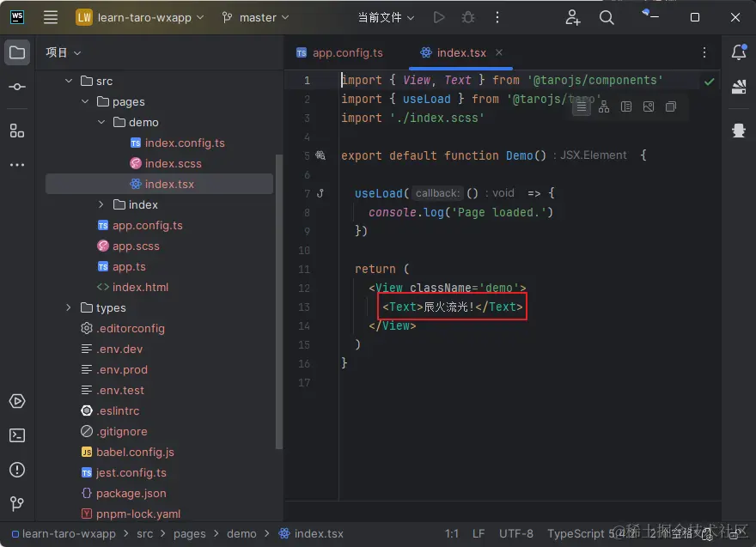Open the learn-taro-wxapp project dropdown
Viewport: 756px width, 547px height.
pyautogui.click(x=140, y=17)
